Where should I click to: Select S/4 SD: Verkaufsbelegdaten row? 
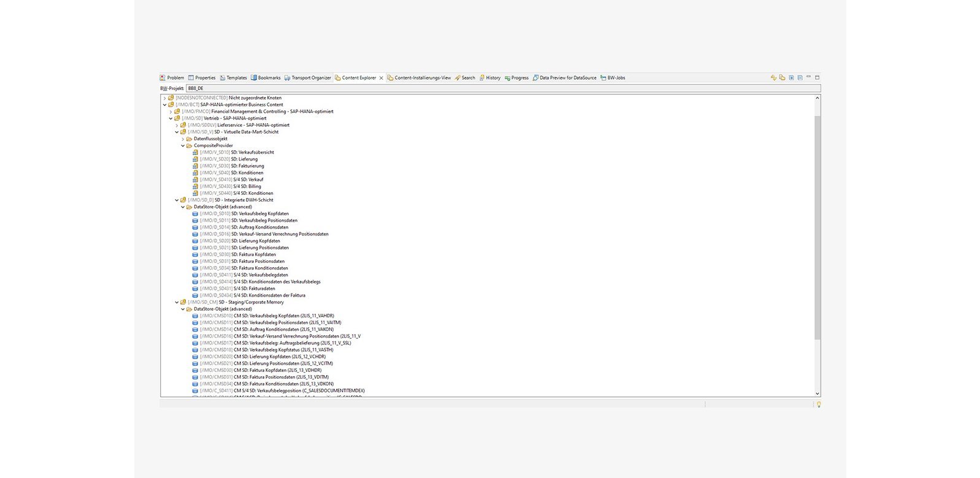[x=240, y=275]
